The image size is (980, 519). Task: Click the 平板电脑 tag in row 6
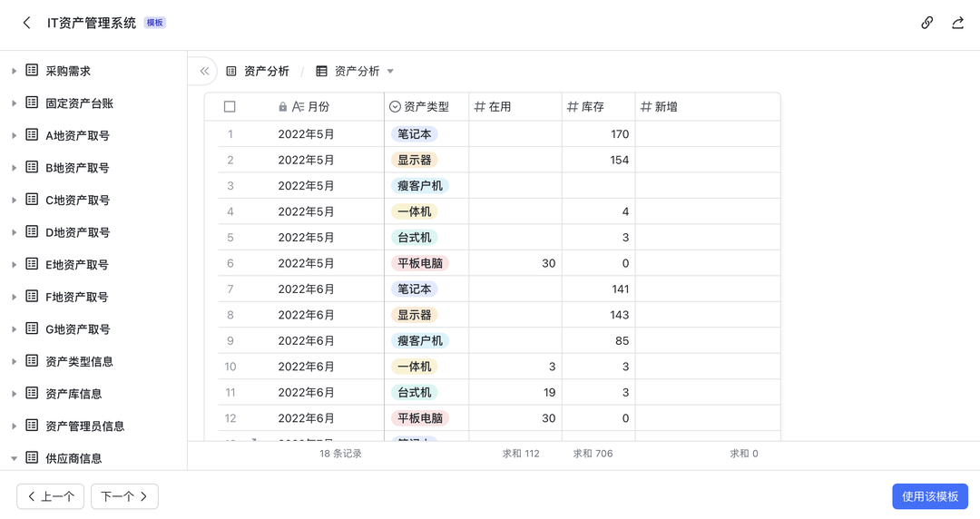420,263
